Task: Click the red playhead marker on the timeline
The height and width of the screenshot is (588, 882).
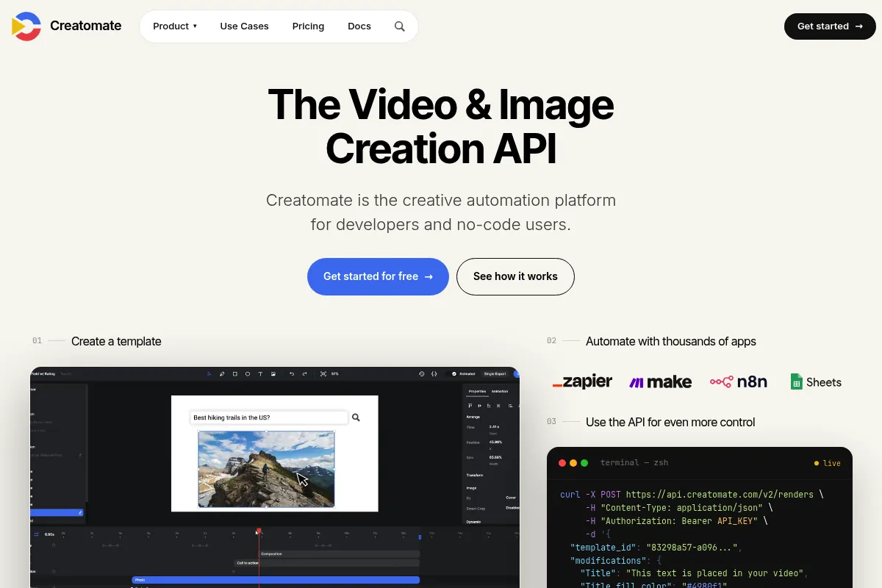Action: [x=259, y=531]
